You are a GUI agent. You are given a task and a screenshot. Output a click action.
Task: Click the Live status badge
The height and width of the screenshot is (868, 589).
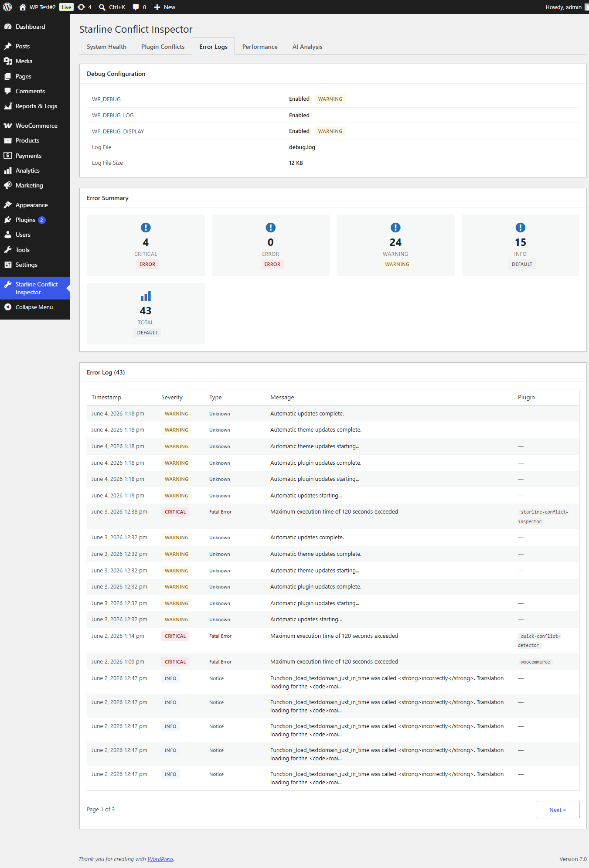pos(66,7)
